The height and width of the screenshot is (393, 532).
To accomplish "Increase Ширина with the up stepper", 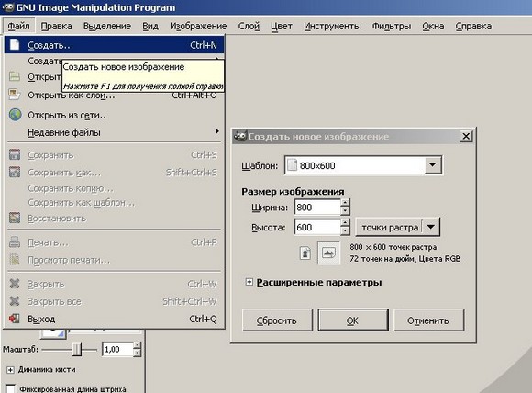I will (346, 203).
